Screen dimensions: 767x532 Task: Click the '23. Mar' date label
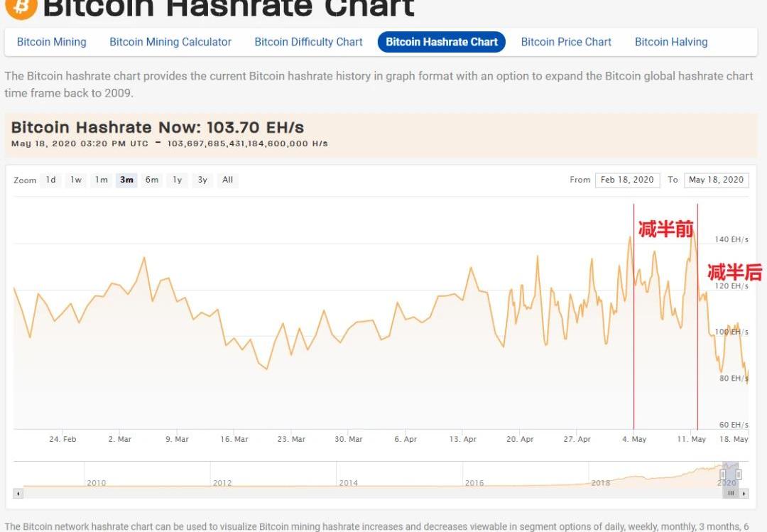pos(291,440)
